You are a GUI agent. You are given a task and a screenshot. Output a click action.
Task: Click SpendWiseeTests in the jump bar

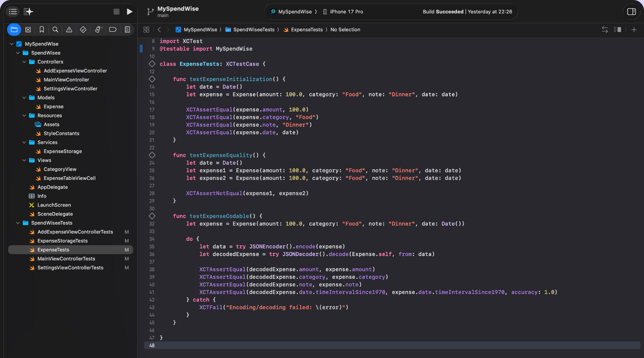point(253,30)
